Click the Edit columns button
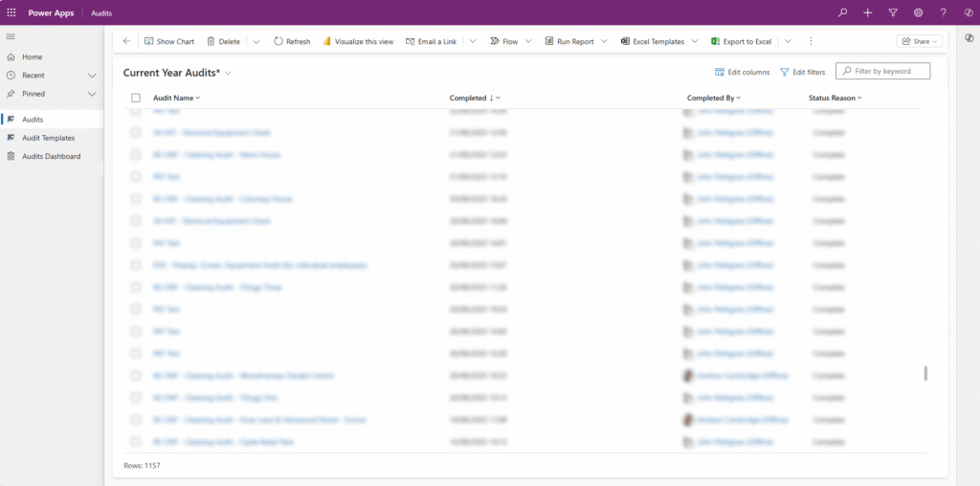The height and width of the screenshot is (486, 980). 743,72
